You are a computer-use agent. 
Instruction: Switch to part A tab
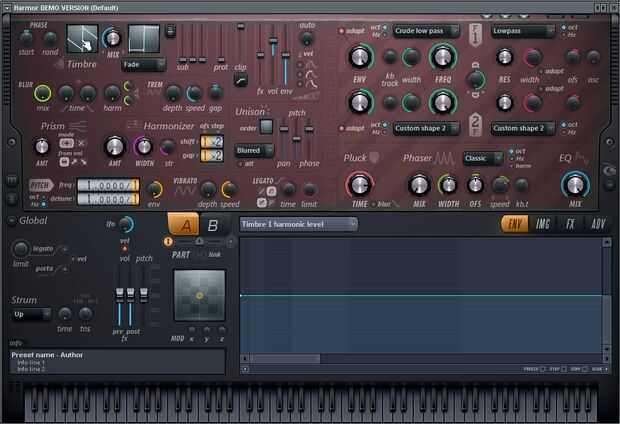[x=184, y=225]
